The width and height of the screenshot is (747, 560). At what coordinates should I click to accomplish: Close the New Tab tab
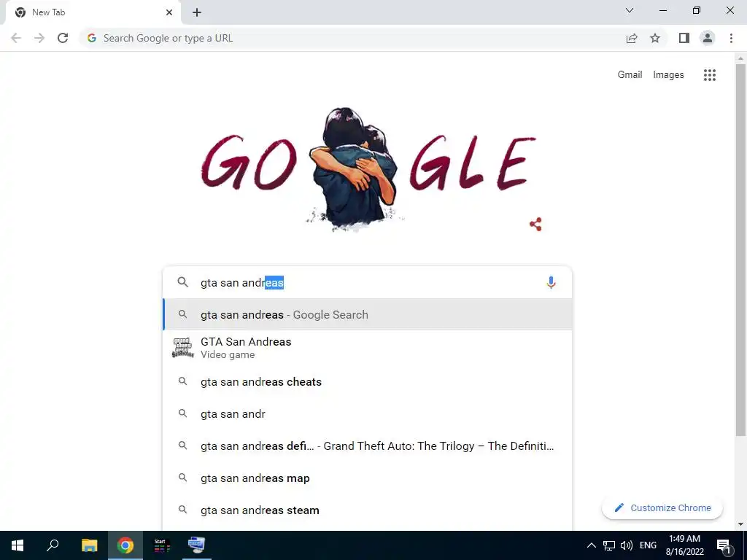tap(169, 12)
